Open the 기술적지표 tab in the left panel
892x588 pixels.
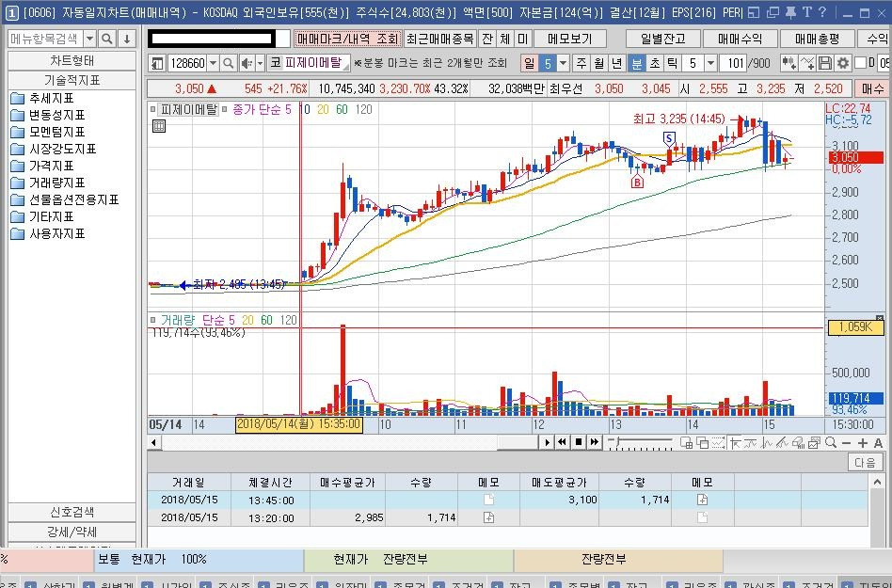coord(72,80)
